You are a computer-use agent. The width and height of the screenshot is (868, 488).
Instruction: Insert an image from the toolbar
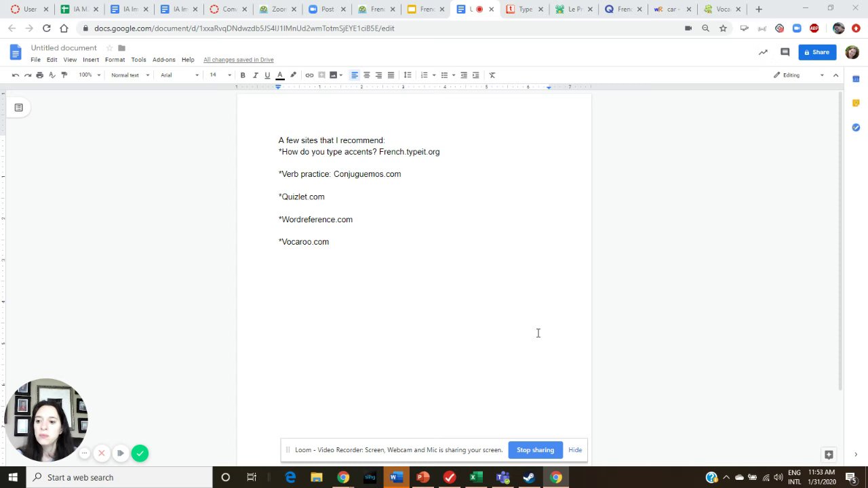tap(333, 75)
